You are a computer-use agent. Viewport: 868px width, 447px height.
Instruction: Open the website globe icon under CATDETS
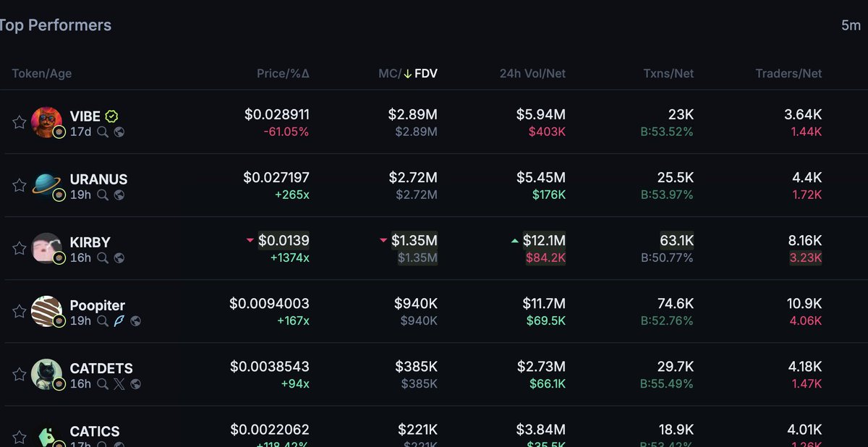(x=135, y=384)
